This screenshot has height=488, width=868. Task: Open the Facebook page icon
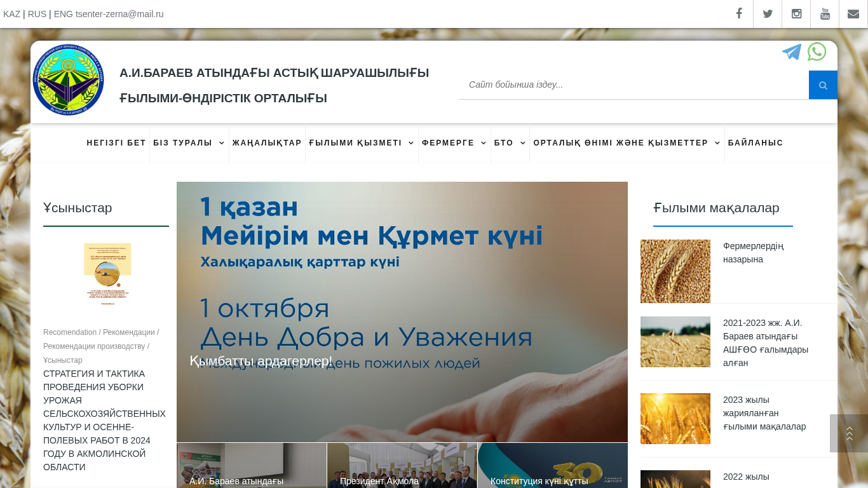pyautogui.click(x=739, y=14)
